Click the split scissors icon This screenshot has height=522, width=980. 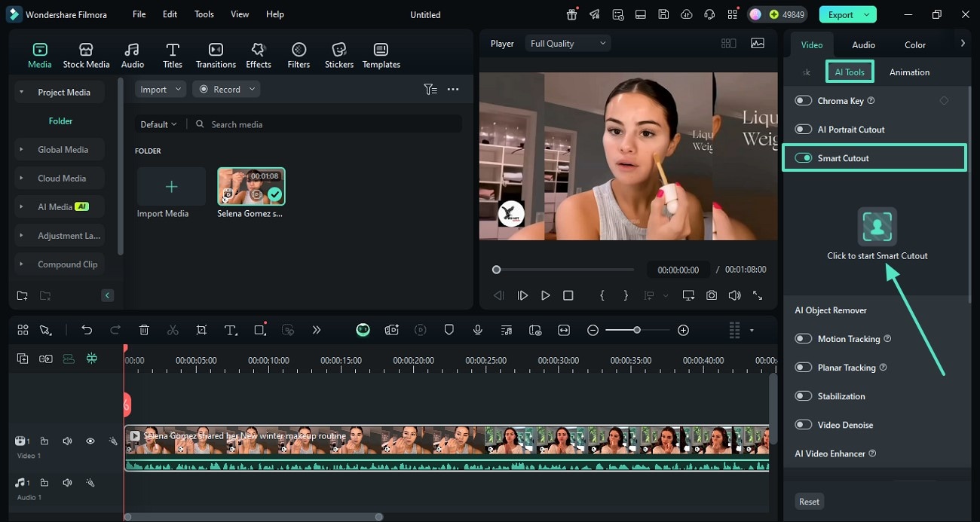pyautogui.click(x=173, y=330)
